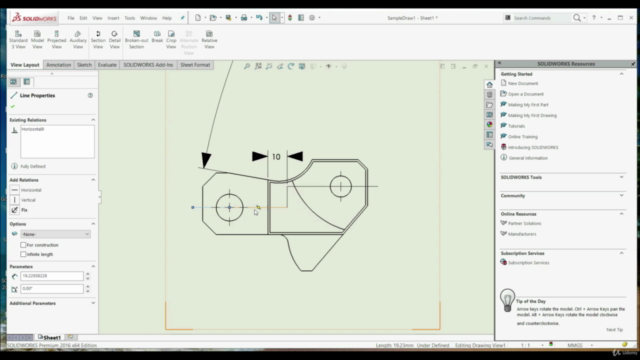
Task: Click the Undo toolbar icon
Action: click(259, 18)
